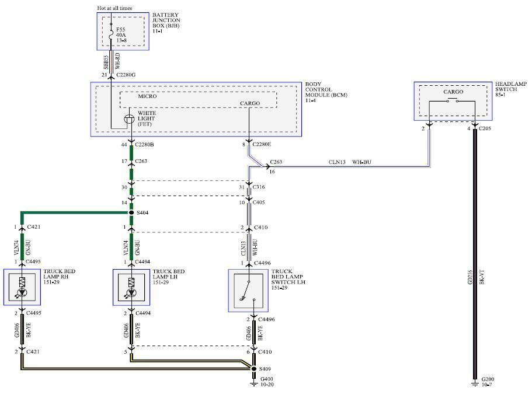Click the C316 connector label
This screenshot has width=532, height=394.
pyautogui.click(x=260, y=187)
